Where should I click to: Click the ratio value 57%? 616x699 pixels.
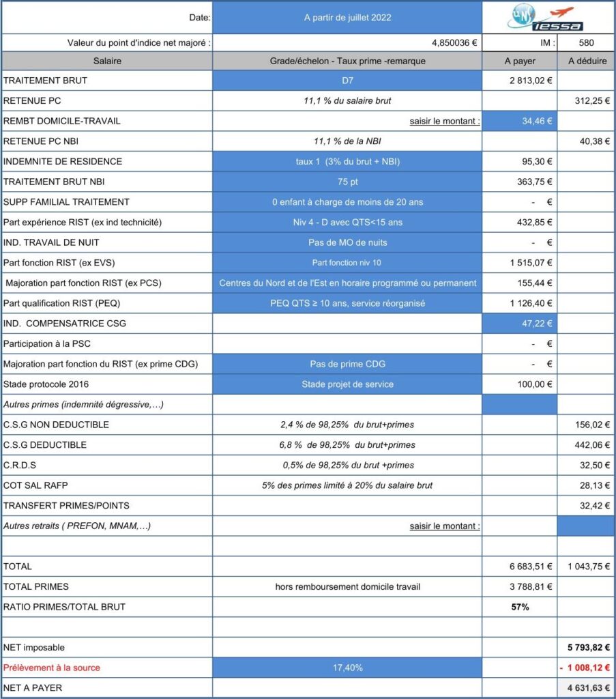pos(520,607)
